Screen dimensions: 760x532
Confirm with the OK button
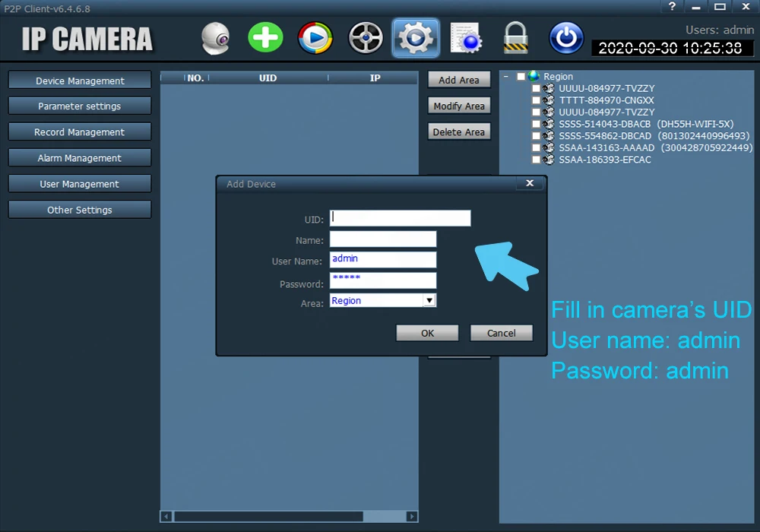[427, 333]
